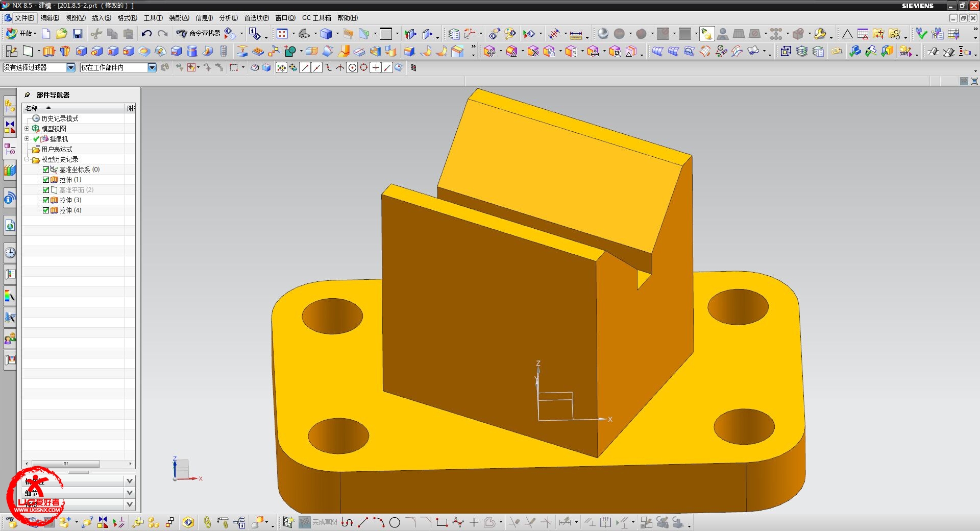
Task: Click the navigator horizontal scrollbar thumb
Action: coord(65,464)
